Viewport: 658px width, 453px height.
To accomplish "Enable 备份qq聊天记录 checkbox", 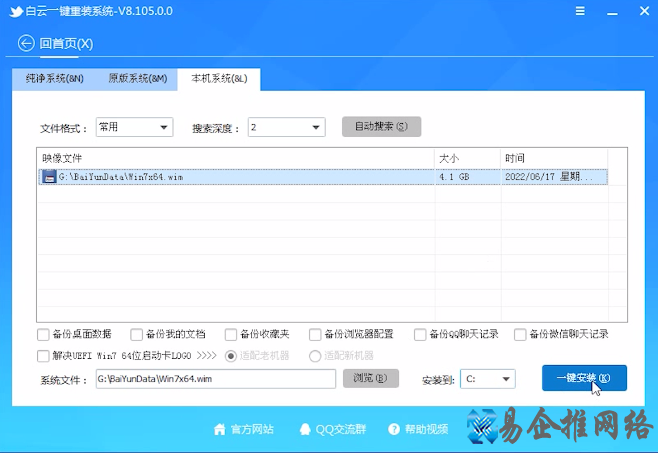I will click(420, 335).
